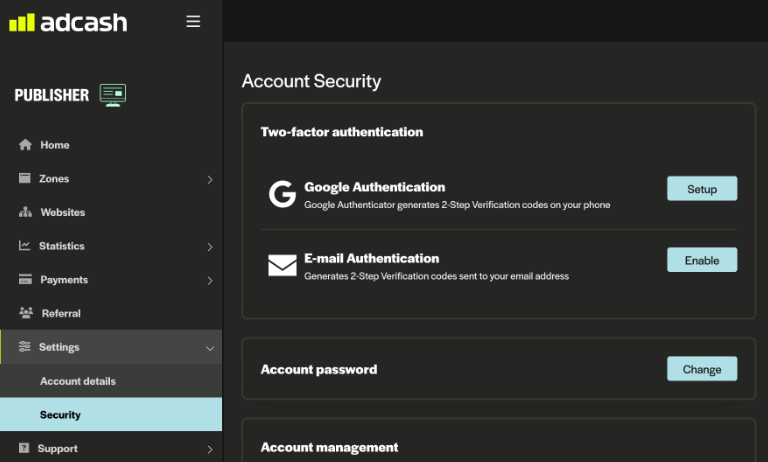Select the Security menu item
This screenshot has height=462, width=768.
(x=61, y=415)
